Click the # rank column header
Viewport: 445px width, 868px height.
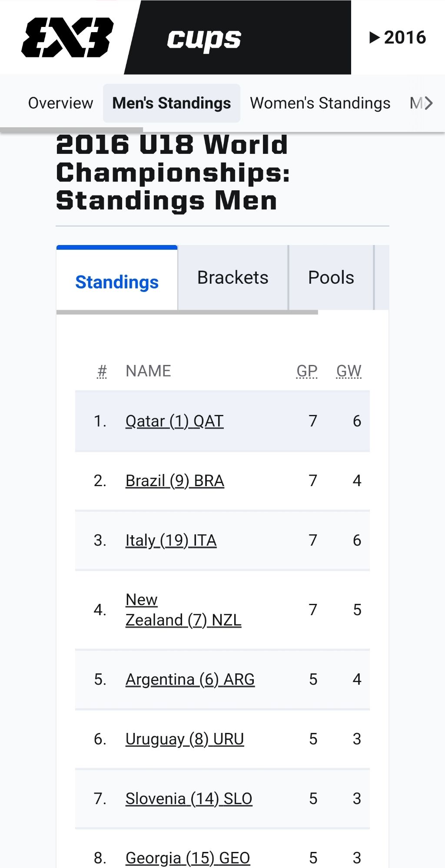pyautogui.click(x=102, y=371)
